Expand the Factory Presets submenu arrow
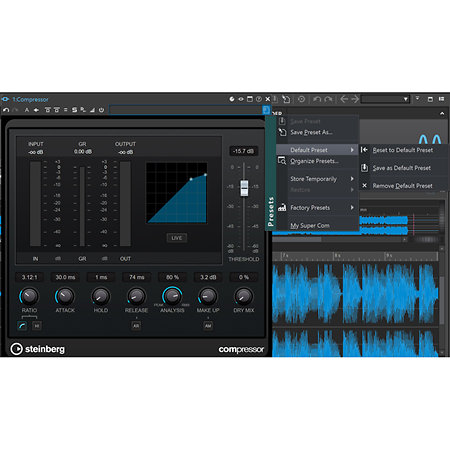This screenshot has height=450, width=450. pyautogui.click(x=352, y=208)
